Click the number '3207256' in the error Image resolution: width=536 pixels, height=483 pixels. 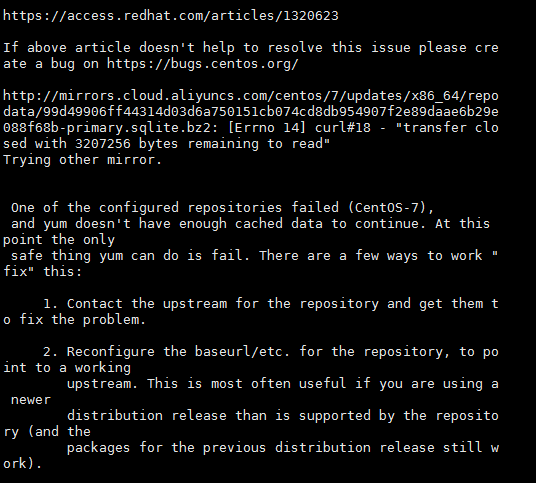pos(103,144)
